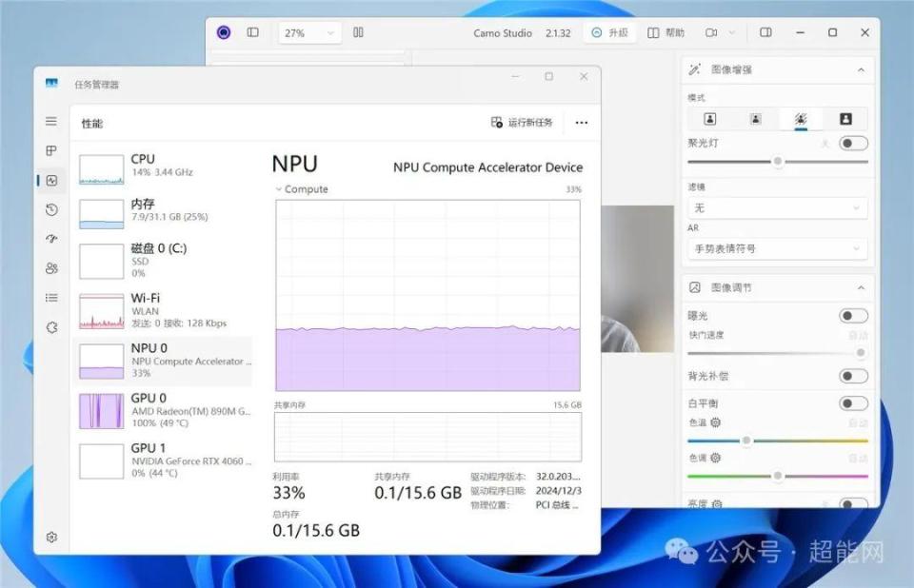
Task: Toggle Camo Studio left sidebar panel icon
Action: pos(252,32)
